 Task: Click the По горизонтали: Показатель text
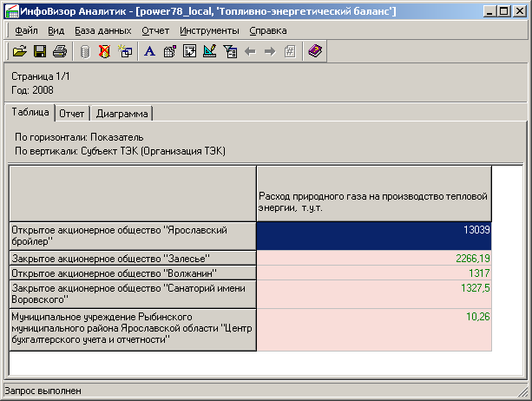click(79, 137)
